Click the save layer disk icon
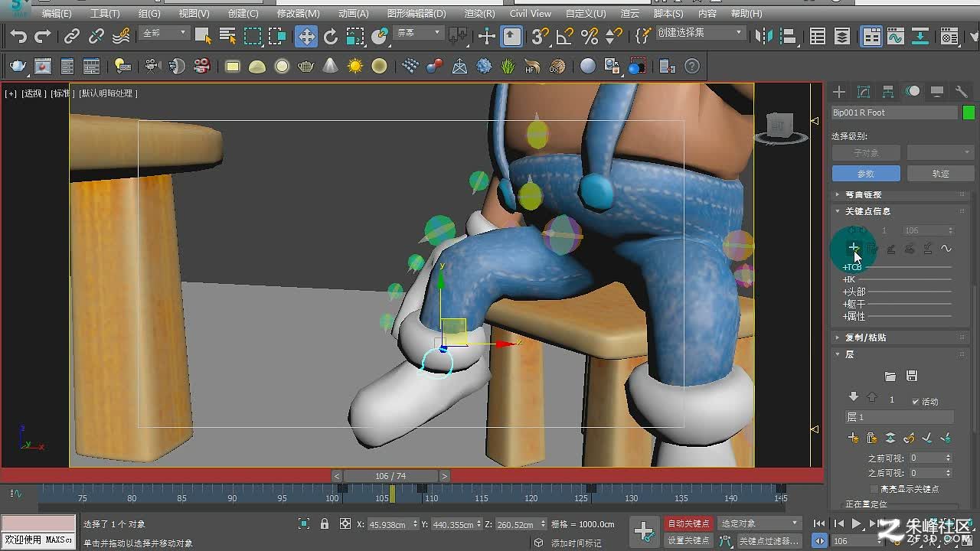The image size is (980, 551). tap(911, 377)
